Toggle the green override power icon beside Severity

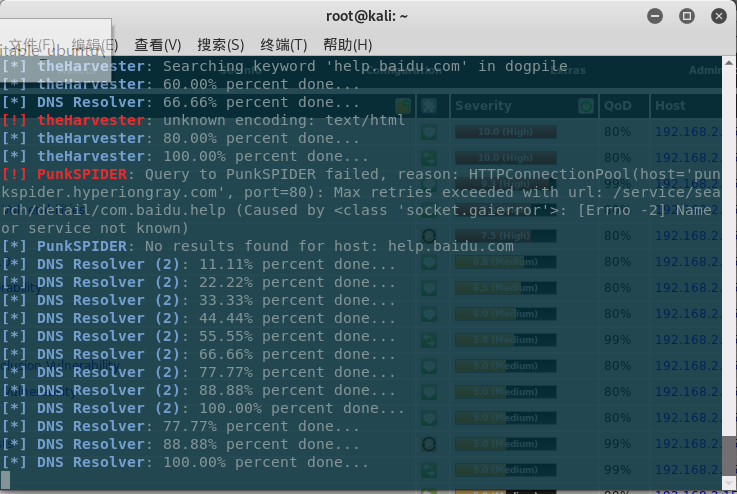[x=586, y=106]
